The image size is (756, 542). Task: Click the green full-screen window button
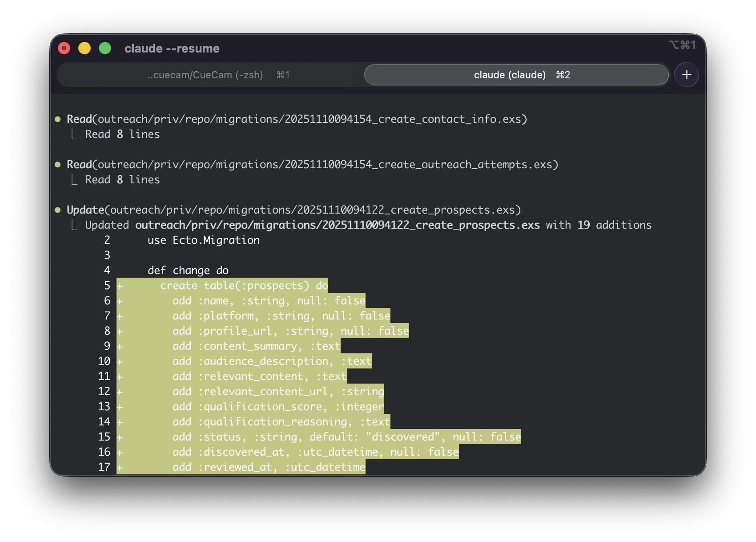point(105,48)
